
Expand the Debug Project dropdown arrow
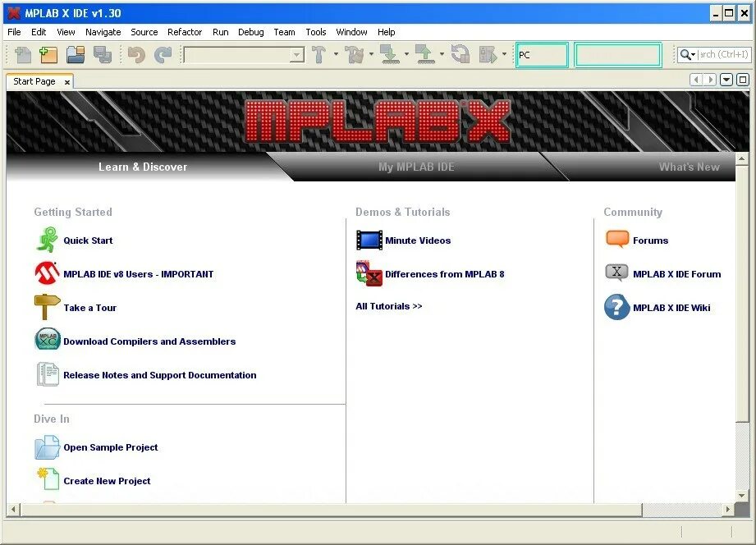click(504, 54)
